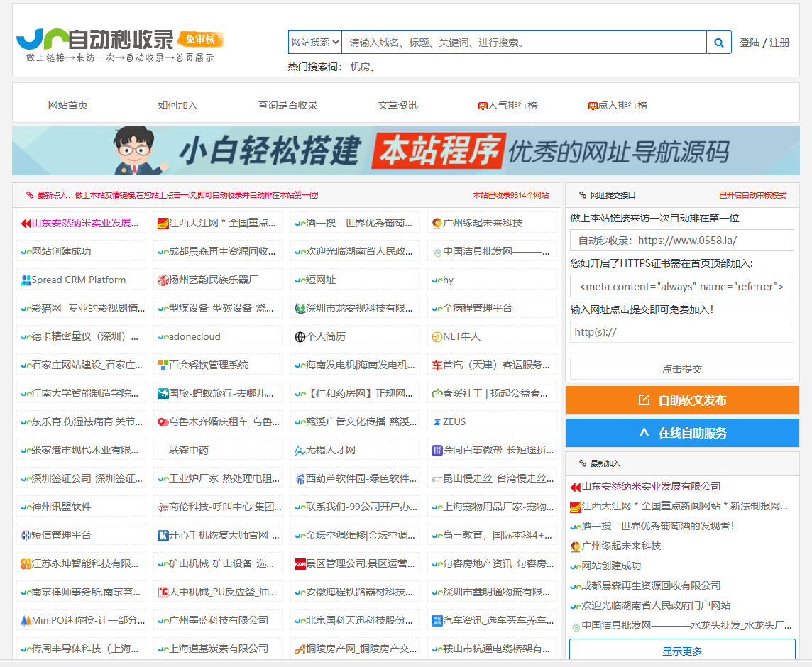The width and height of the screenshot is (812, 667).
Task: Open the adonecloud site link
Action: (x=194, y=336)
